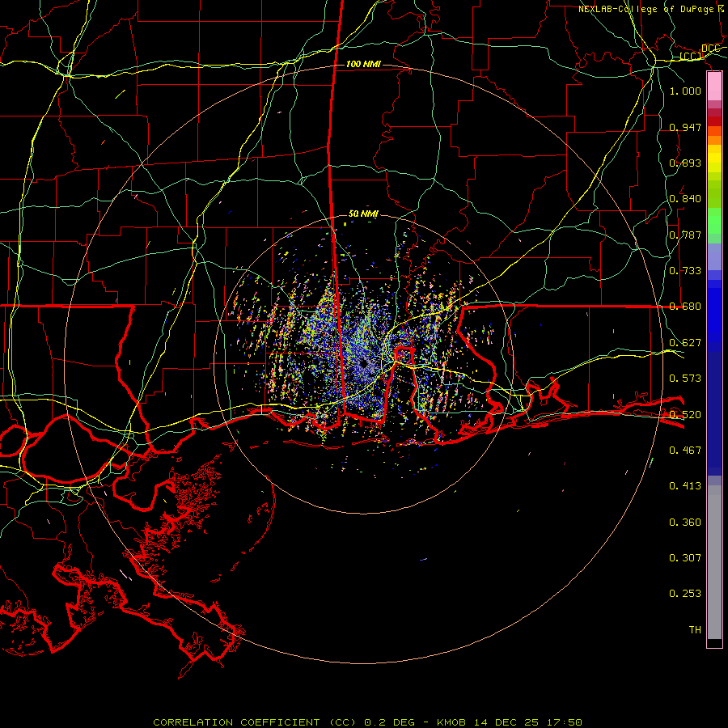Click the 0.787 legend value
Screen dimensions: 728x728
pos(685,235)
